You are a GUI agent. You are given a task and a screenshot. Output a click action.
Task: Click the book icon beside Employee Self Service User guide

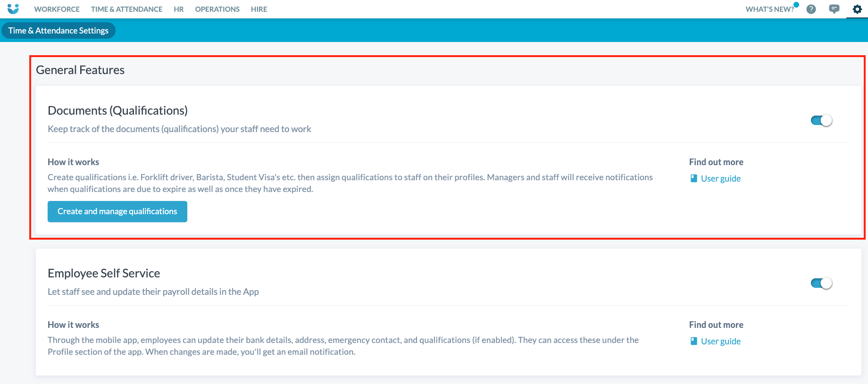[x=693, y=341]
